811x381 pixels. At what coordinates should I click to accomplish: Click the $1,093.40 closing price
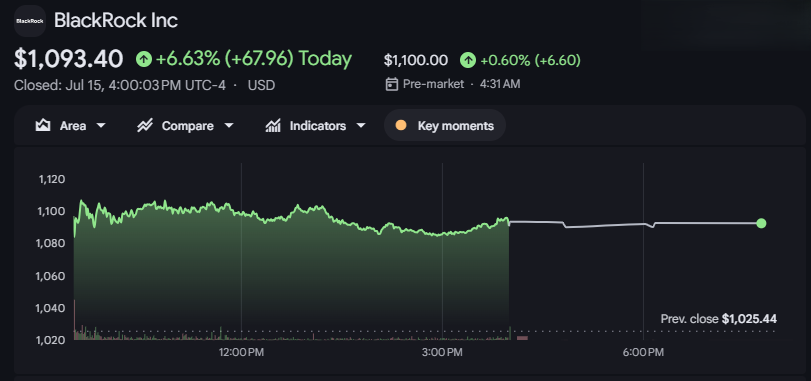[x=68, y=59]
